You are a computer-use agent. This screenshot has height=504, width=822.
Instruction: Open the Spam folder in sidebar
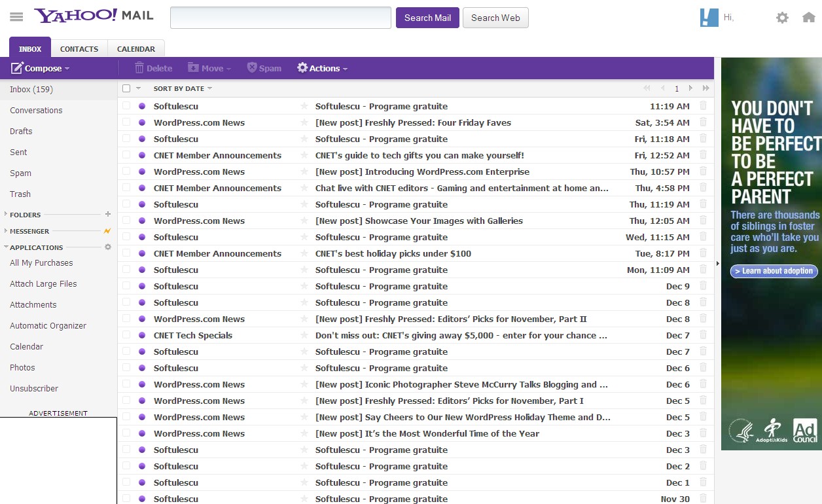point(20,173)
